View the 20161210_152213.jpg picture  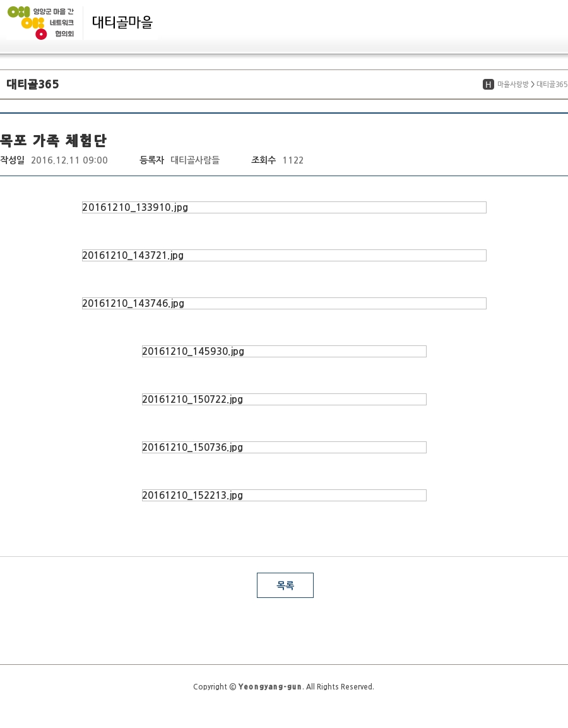pyautogui.click(x=284, y=495)
